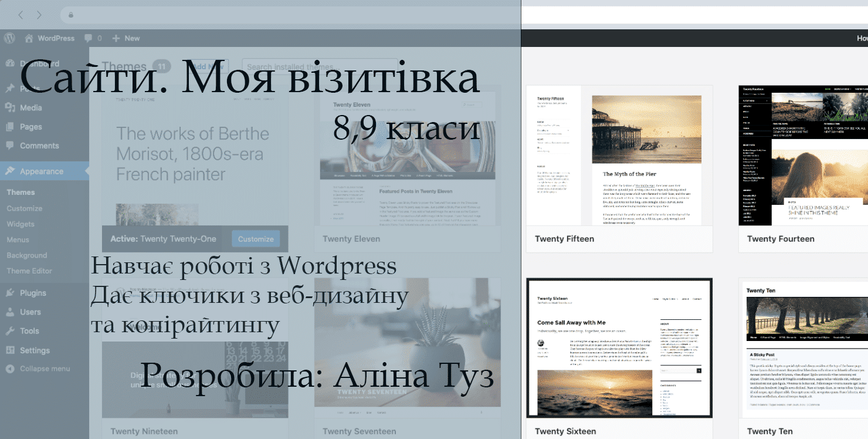Select the Twenty Sixteen theme preview
The width and height of the screenshot is (868, 439).
(x=619, y=348)
